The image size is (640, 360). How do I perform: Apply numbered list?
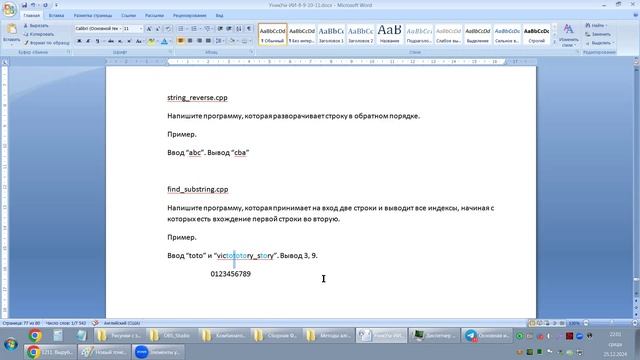194,29
